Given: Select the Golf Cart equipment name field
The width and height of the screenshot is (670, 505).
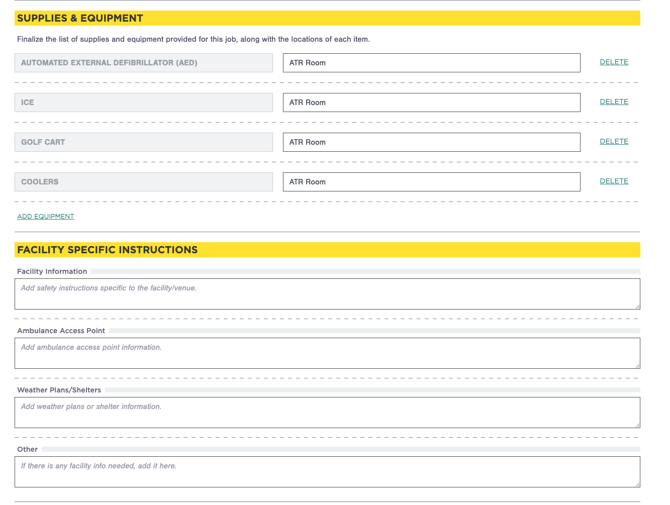Looking at the screenshot, I should pos(143,142).
